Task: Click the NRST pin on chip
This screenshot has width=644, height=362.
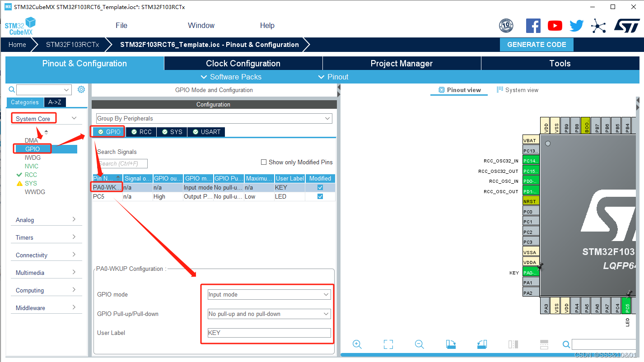Action: tap(531, 201)
